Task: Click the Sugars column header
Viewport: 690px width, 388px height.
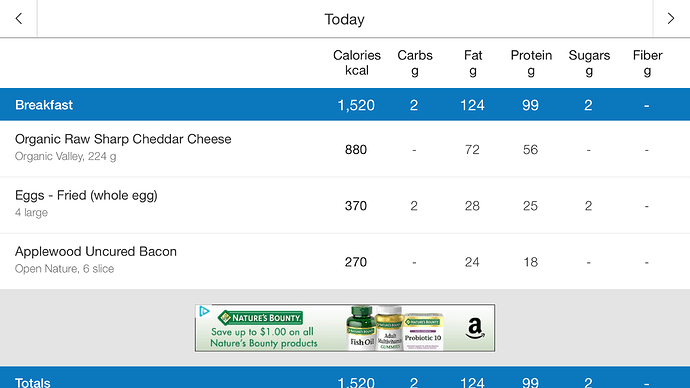Action: [589, 63]
